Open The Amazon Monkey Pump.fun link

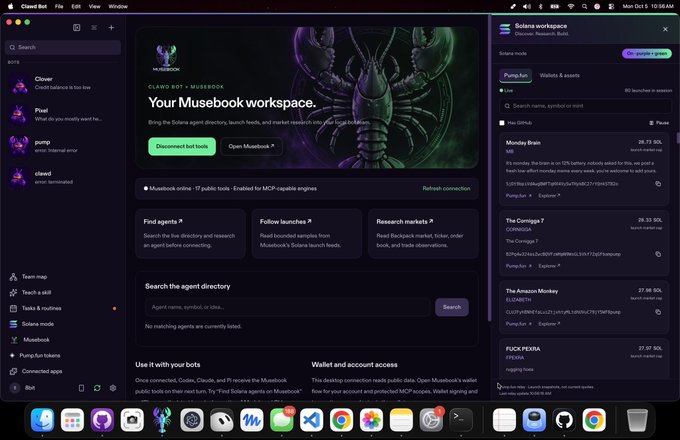point(519,324)
